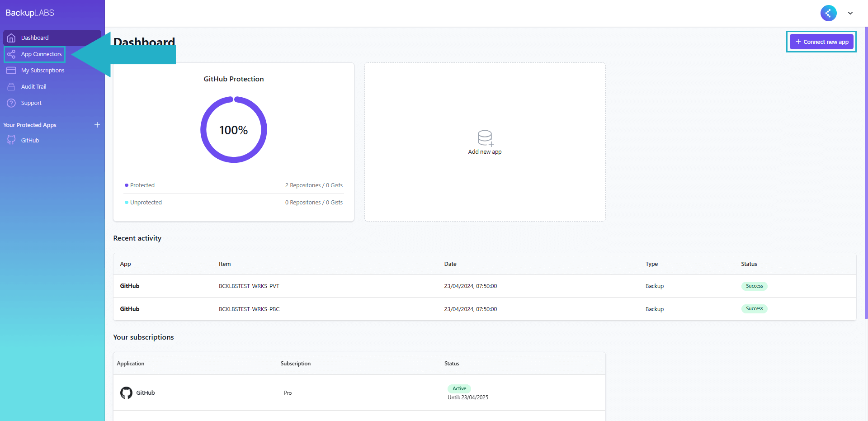
Task: Click Protected legend label
Action: (142, 185)
